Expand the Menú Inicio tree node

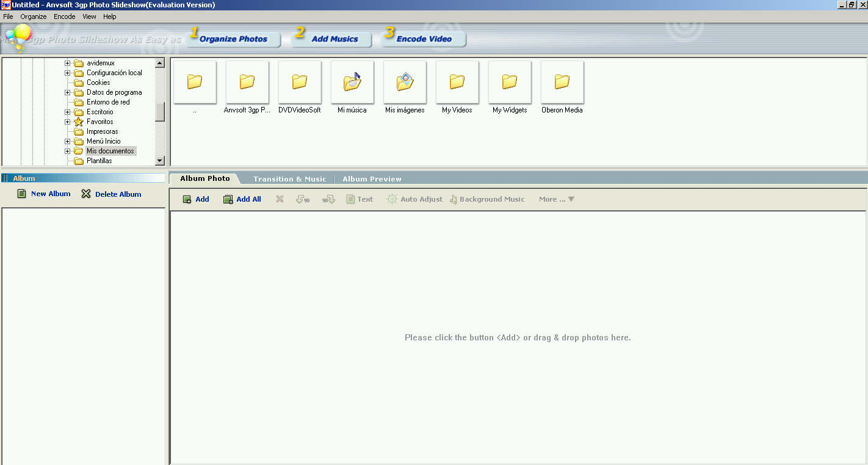tap(68, 141)
